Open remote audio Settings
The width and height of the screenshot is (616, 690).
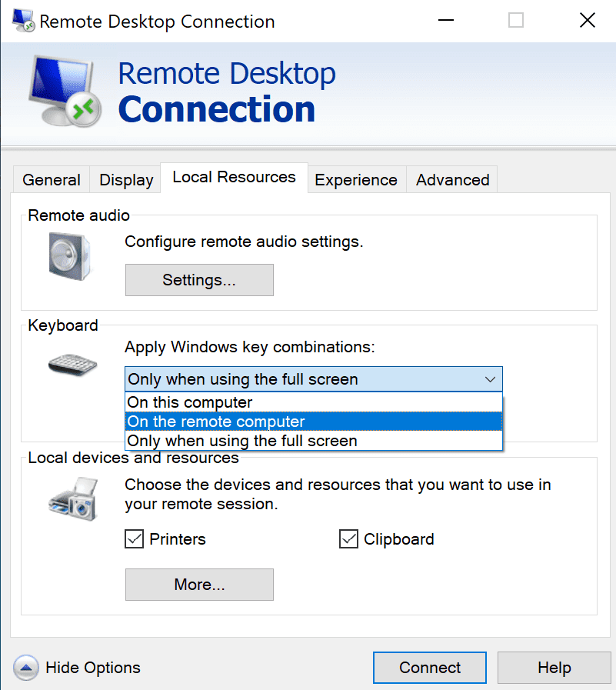click(x=198, y=279)
